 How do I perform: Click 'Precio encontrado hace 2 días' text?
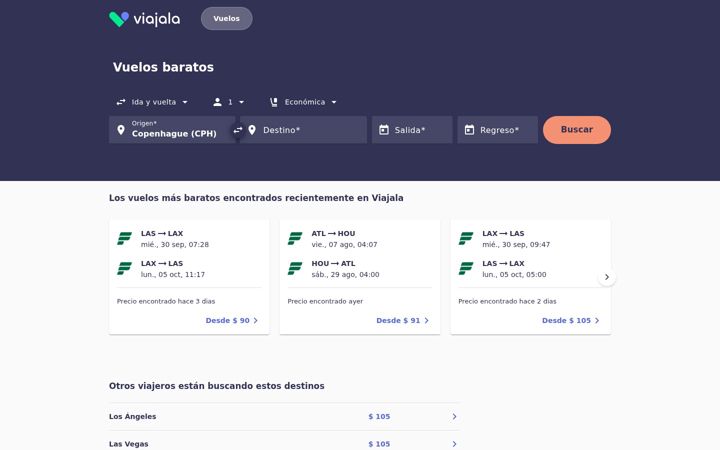507,301
